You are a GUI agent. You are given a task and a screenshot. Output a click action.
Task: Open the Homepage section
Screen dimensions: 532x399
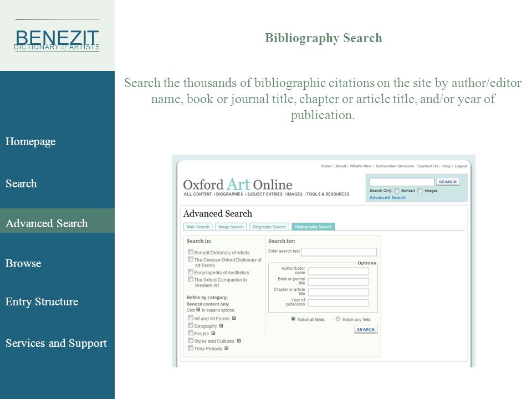(x=30, y=141)
